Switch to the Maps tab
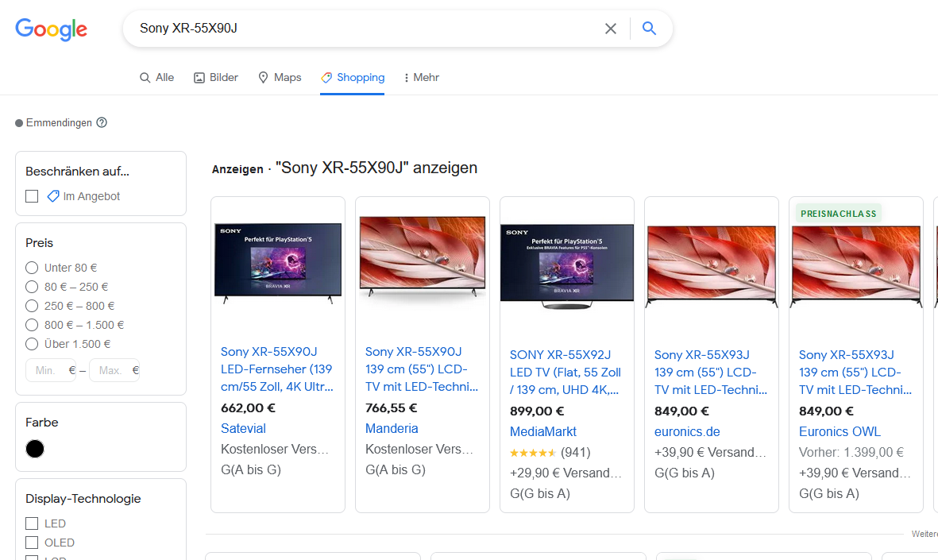938x560 pixels. pyautogui.click(x=280, y=77)
